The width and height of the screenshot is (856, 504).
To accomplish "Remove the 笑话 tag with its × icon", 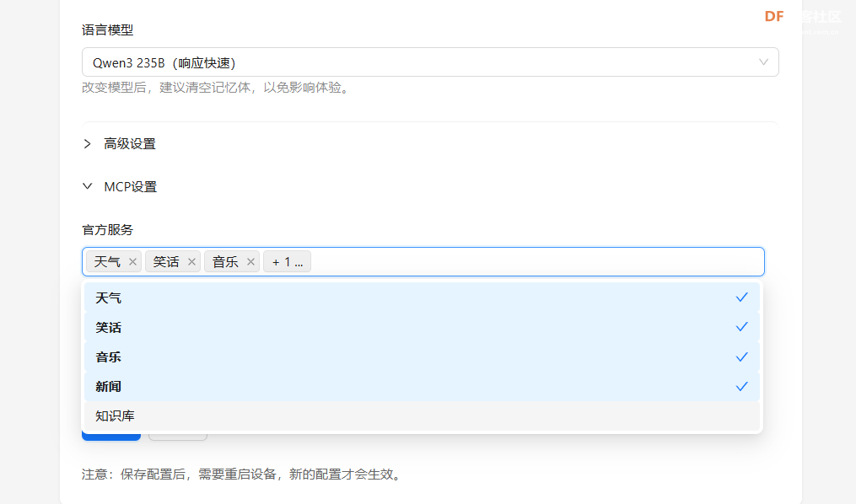I will tap(191, 261).
